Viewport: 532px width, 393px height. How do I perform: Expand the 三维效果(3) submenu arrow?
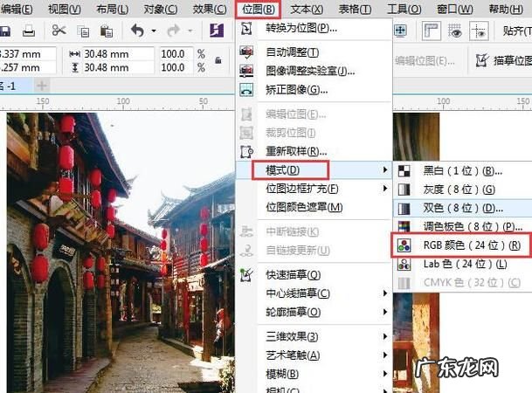[384, 336]
